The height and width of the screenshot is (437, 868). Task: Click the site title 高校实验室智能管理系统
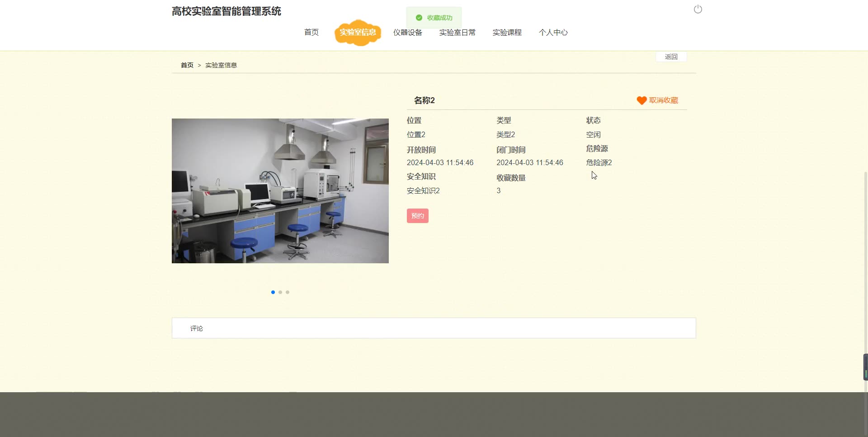[x=226, y=11]
